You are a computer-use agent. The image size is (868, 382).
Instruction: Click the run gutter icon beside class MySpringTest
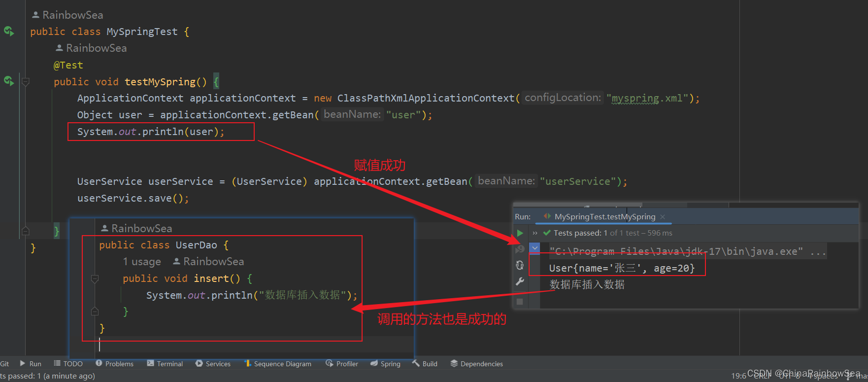pyautogui.click(x=9, y=31)
